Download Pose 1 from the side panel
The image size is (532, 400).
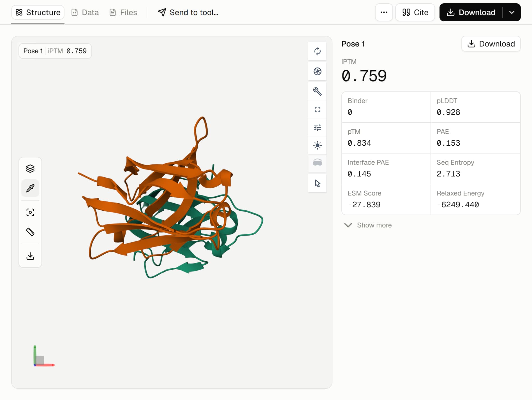point(491,44)
